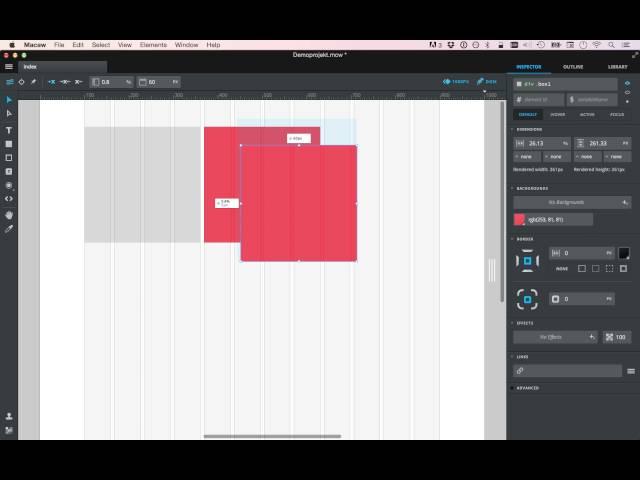The image size is (640, 480).
Task: Click the red background color swatch
Action: click(x=519, y=220)
